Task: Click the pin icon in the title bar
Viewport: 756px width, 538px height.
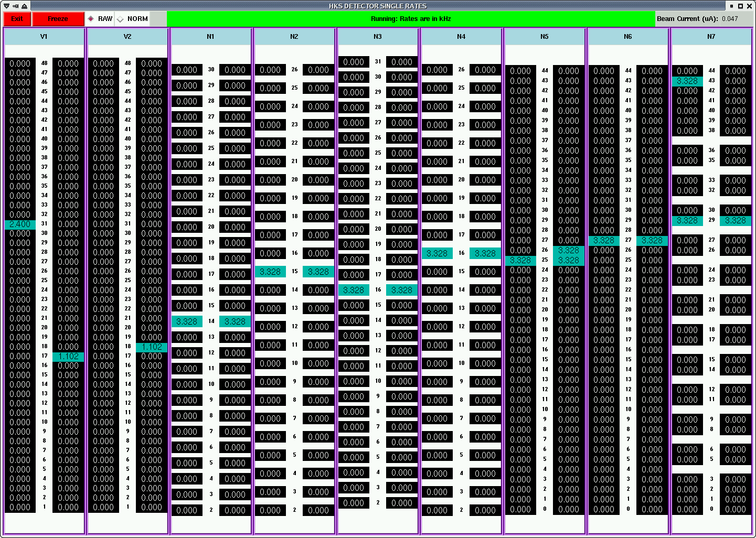Action: 15,6
